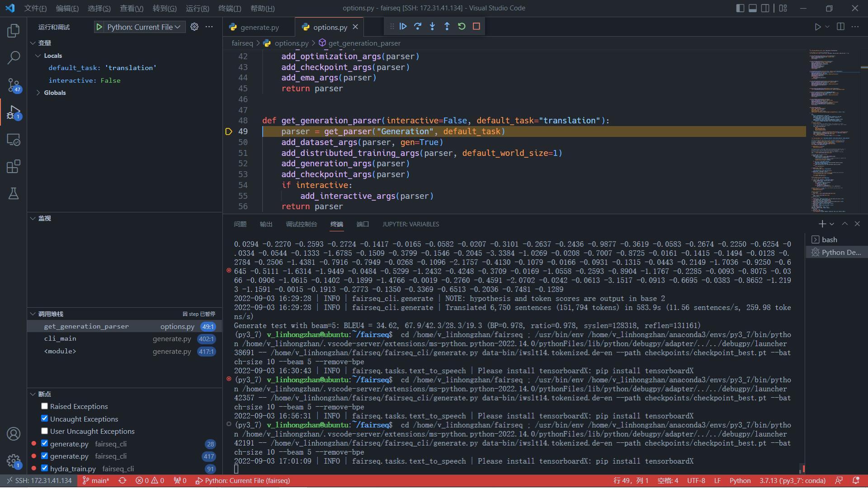Switch to JUPYTER: VARIABLES panel tab
Viewport: 868px width, 488px height.
click(x=410, y=224)
